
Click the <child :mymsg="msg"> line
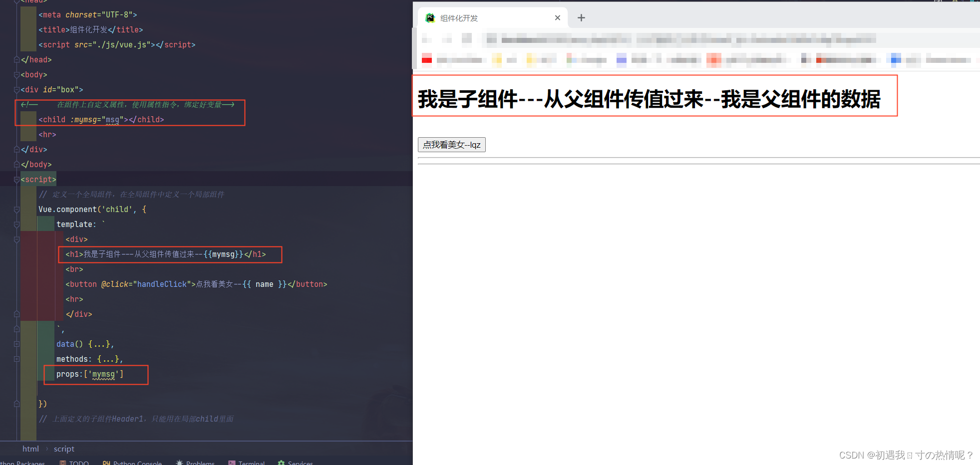click(101, 120)
